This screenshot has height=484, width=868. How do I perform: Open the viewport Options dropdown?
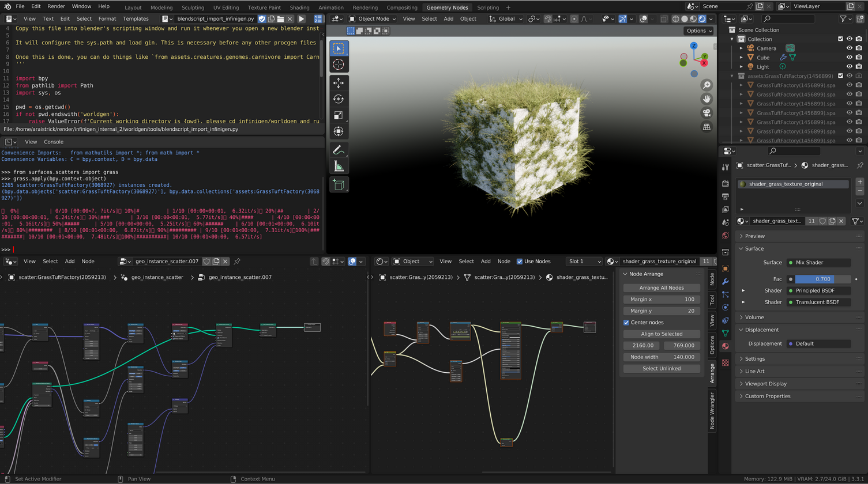point(699,31)
